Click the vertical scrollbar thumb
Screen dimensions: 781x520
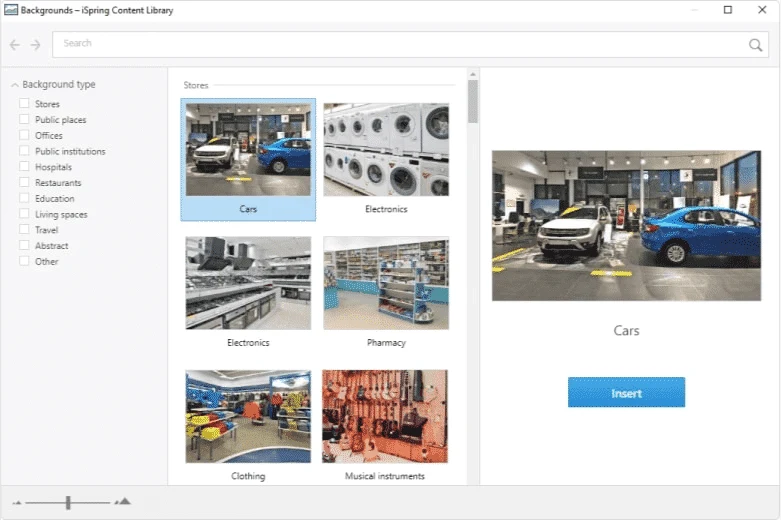click(x=473, y=102)
